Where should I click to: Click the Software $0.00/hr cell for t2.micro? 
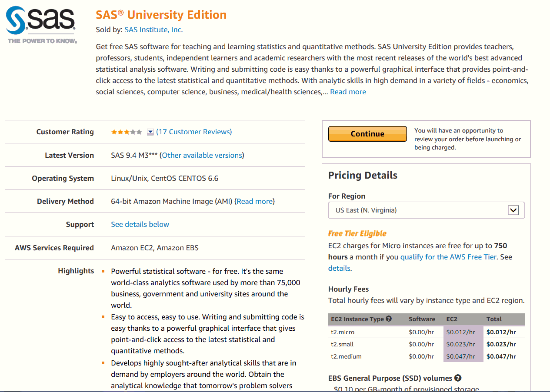[x=421, y=332]
